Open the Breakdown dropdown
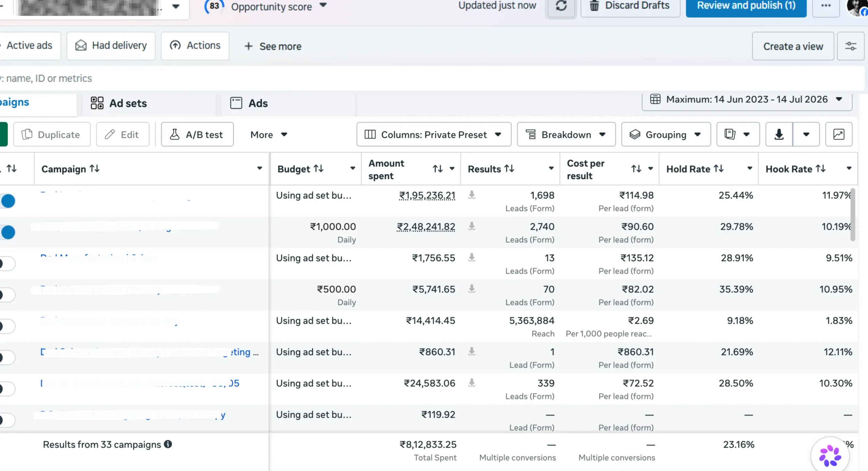Viewport: 868px width, 471px height. click(x=566, y=134)
